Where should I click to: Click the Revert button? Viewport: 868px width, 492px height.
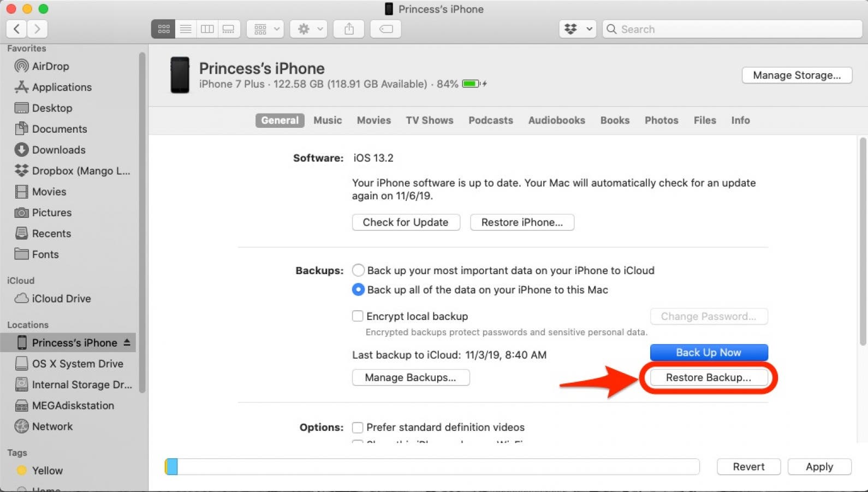(x=748, y=467)
